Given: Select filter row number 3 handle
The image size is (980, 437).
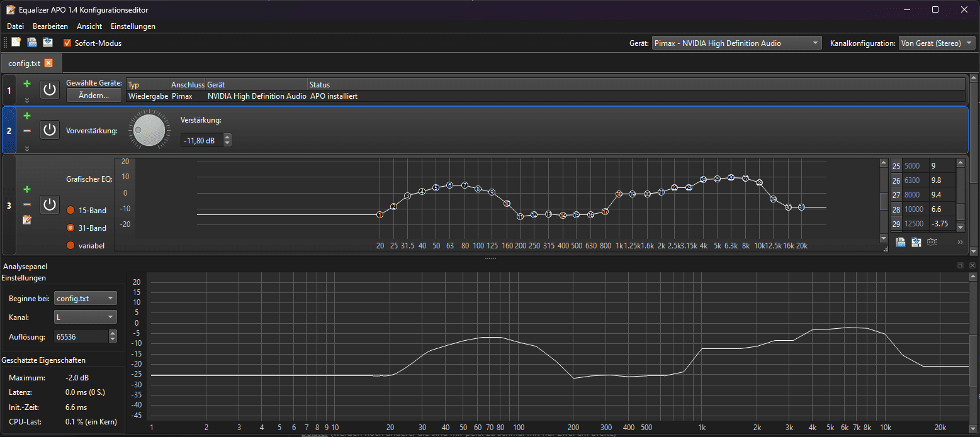Looking at the screenshot, I should pos(9,205).
